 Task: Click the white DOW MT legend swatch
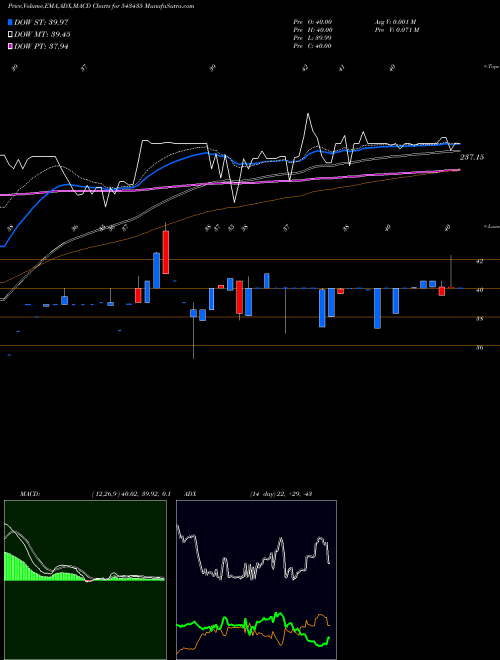[x=10, y=35]
